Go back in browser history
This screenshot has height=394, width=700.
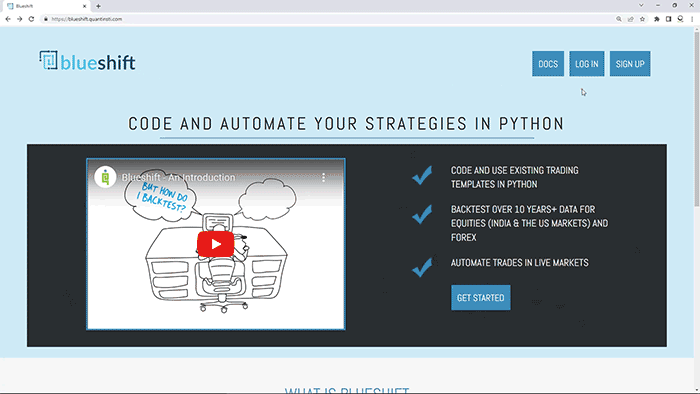tap(8, 19)
